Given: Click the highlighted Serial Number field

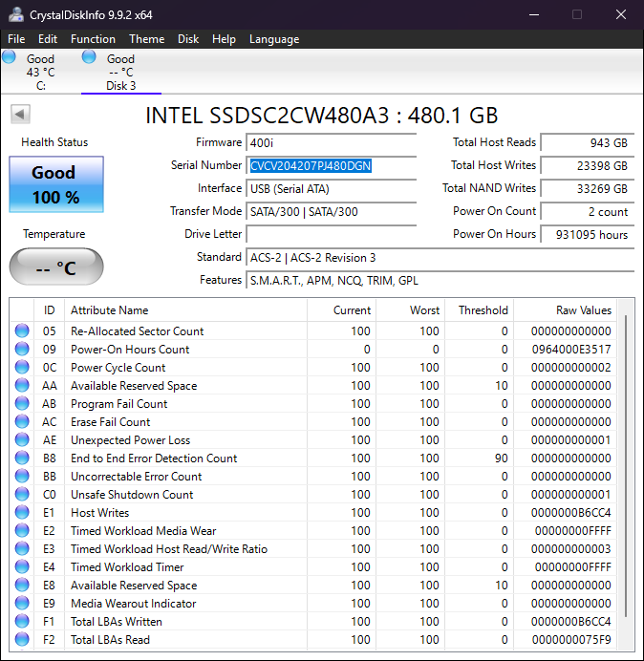Looking at the screenshot, I should [331, 165].
